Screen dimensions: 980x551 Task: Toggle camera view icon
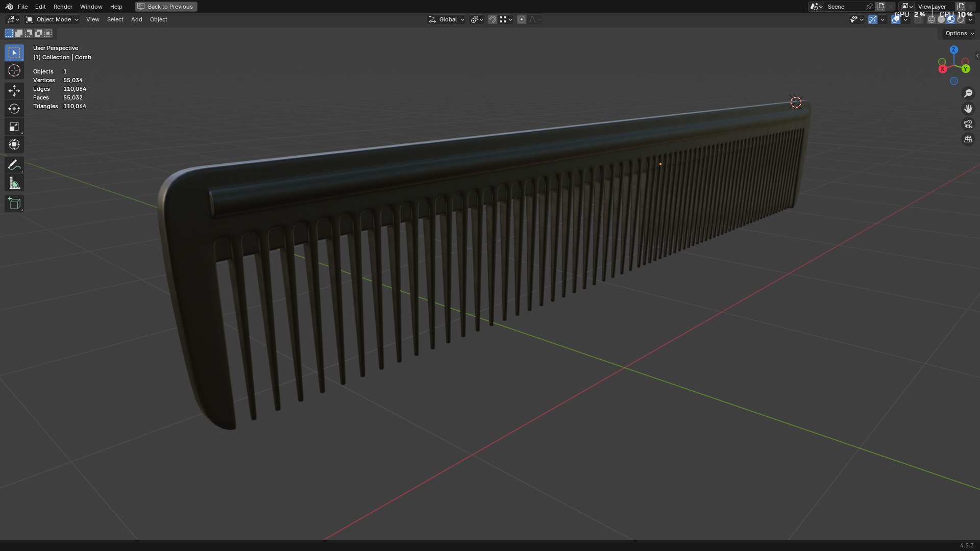(x=968, y=124)
